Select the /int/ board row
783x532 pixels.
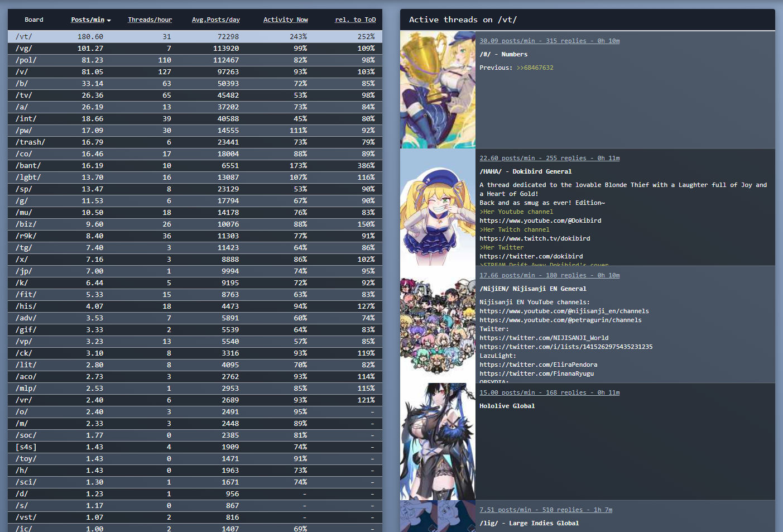pyautogui.click(x=195, y=119)
